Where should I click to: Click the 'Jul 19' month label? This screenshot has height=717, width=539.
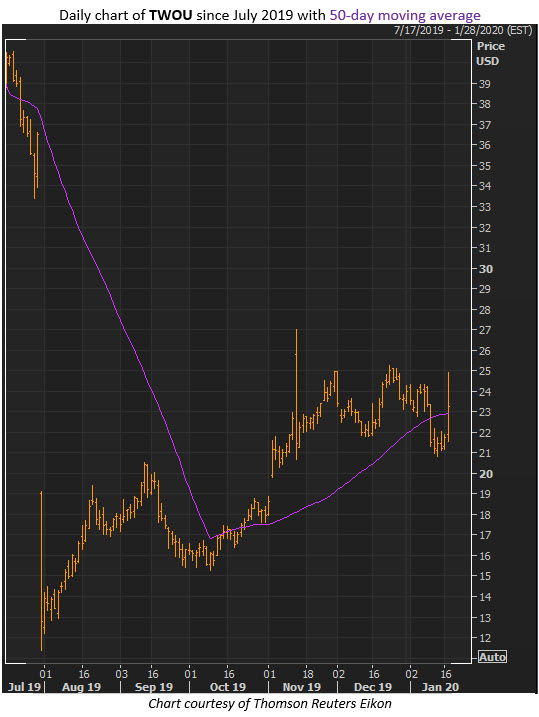click(24, 687)
